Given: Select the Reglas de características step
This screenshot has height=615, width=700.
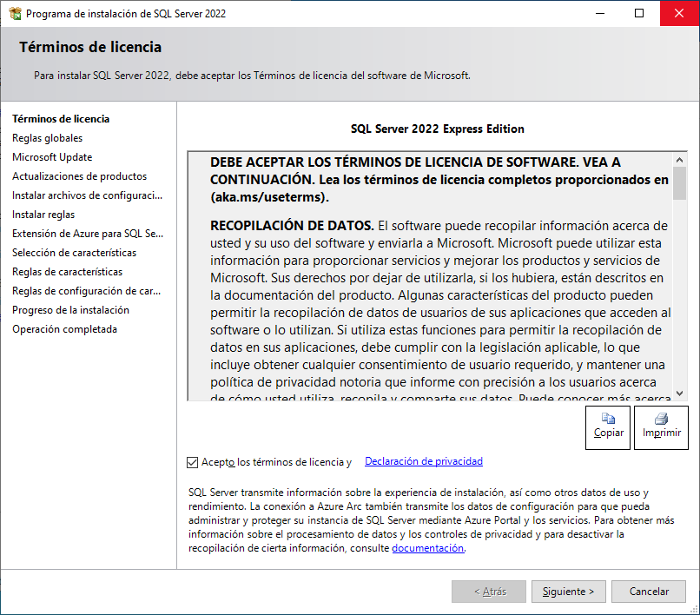Looking at the screenshot, I should [68, 272].
